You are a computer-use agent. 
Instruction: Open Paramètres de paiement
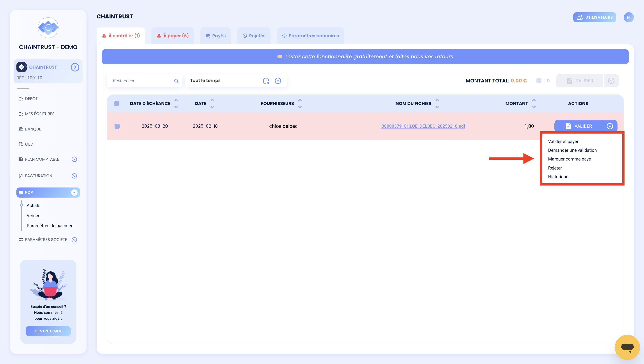(x=51, y=226)
